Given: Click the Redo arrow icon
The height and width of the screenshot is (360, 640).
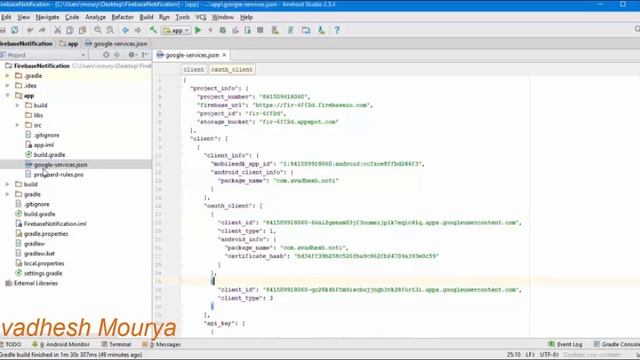Looking at the screenshot, I should [42, 30].
